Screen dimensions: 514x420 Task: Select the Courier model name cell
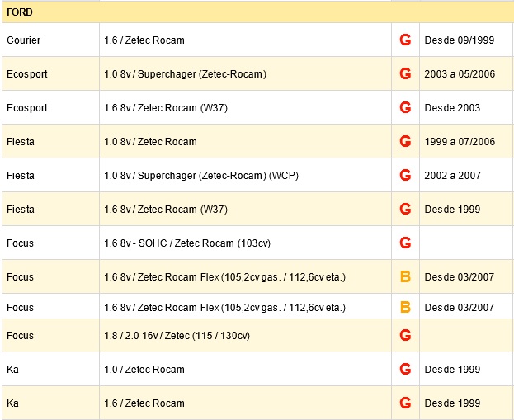click(50, 40)
